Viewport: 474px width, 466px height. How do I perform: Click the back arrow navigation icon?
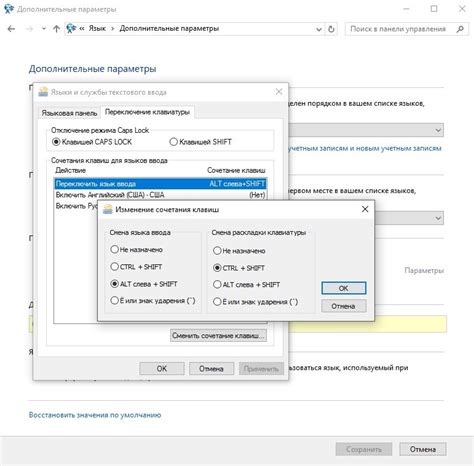click(x=11, y=29)
